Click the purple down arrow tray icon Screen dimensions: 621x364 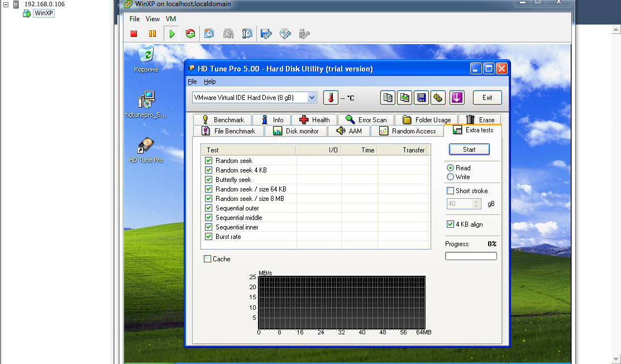pos(457,98)
